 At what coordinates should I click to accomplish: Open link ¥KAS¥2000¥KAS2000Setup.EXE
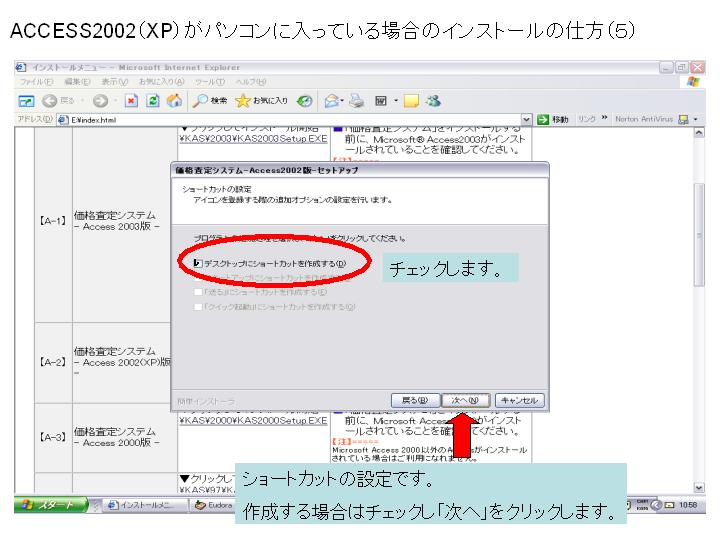[x=253, y=420]
